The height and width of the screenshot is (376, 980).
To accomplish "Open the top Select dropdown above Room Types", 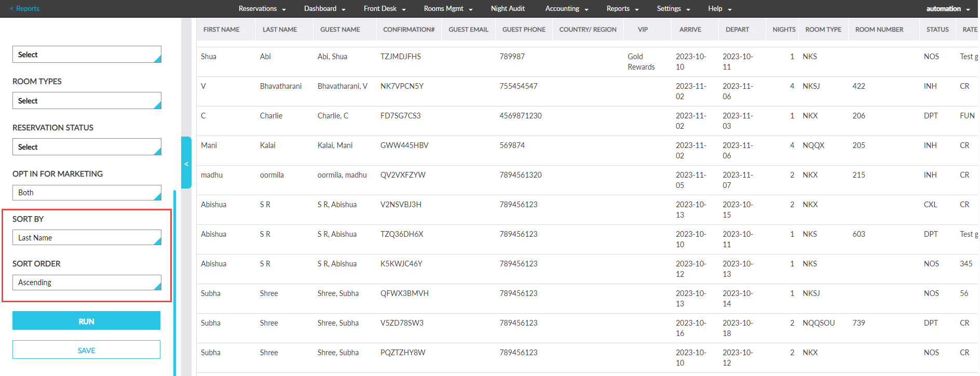I will (x=87, y=55).
